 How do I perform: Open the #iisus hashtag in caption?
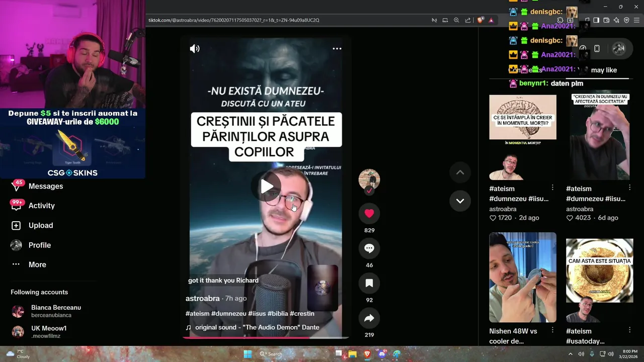click(257, 313)
